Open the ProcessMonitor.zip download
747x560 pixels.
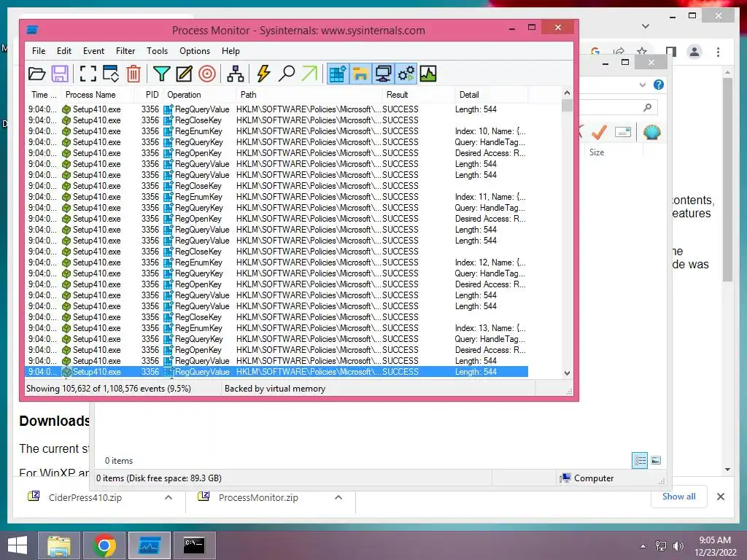258,497
